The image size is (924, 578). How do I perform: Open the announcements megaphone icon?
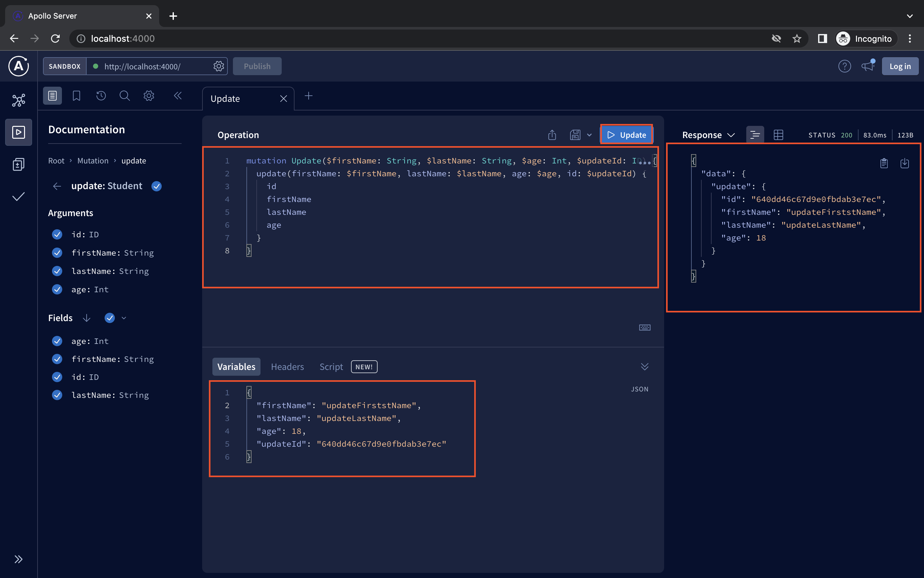[868, 66]
